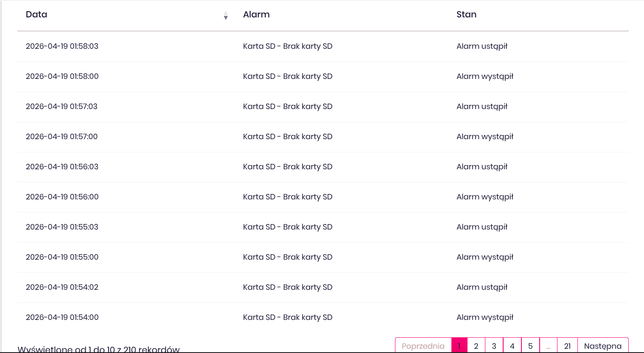Image resolution: width=644 pixels, height=353 pixels.
Task: Click alarm text in the 01:56:03 row
Action: point(288,167)
